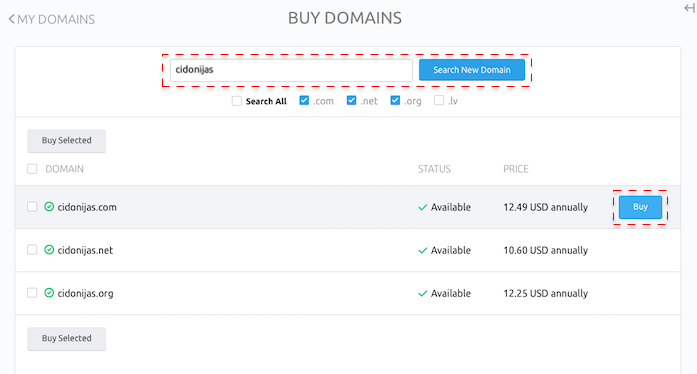
Task: Uncheck the .org extension checkbox
Action: tap(395, 101)
